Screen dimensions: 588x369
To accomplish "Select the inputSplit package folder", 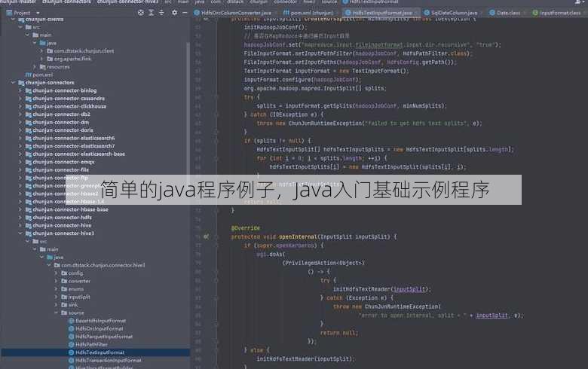I will point(75,297).
